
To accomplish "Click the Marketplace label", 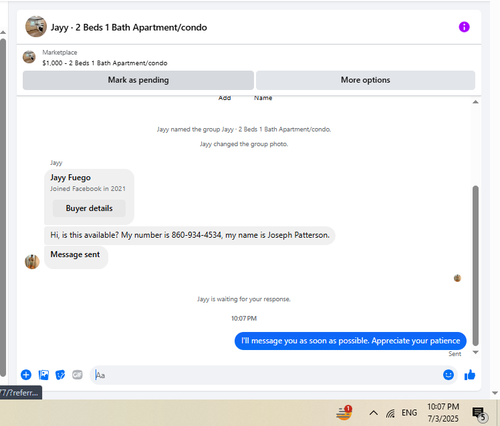I will coord(60,52).
